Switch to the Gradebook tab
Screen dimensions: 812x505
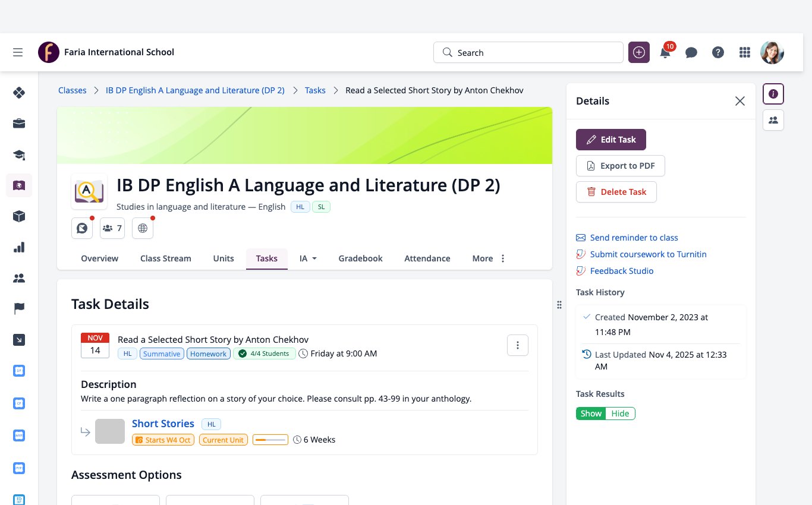tap(360, 258)
